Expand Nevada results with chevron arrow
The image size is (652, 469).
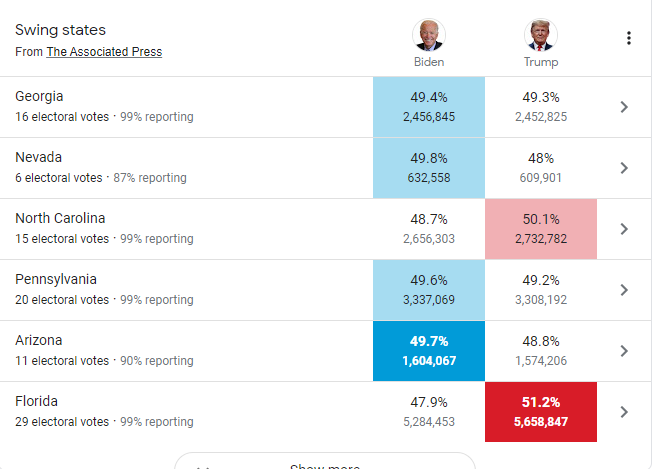click(x=624, y=168)
